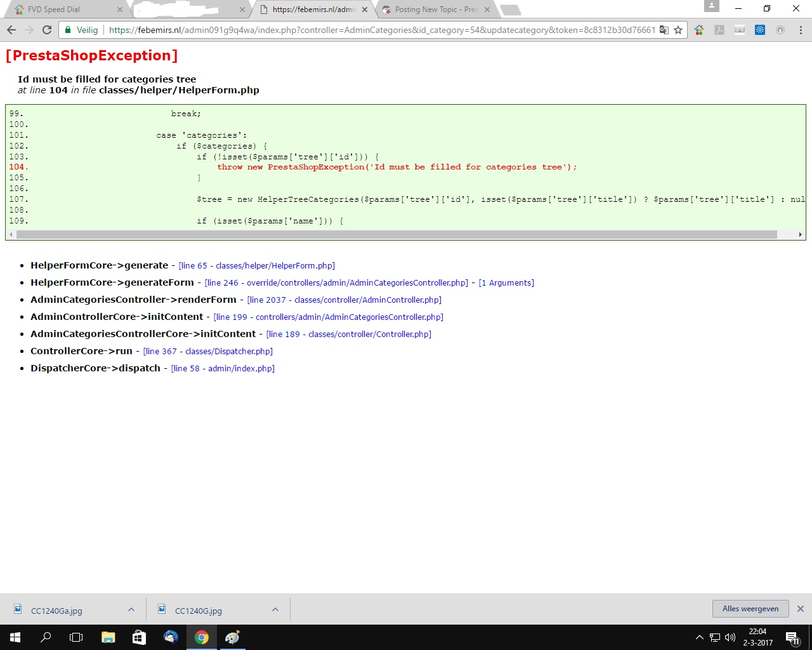Click the browser forward arrow
Image resolution: width=812 pixels, height=650 pixels.
tap(29, 30)
